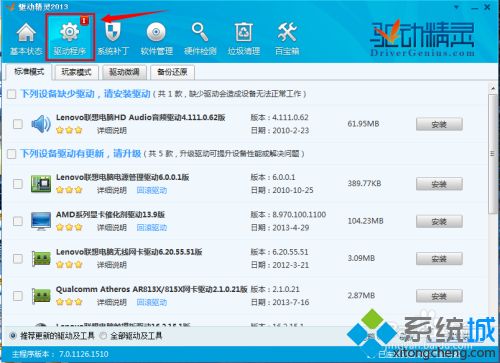The height and width of the screenshot is (363, 500).
Task: Switch to the 备份还原 tab
Action: (x=172, y=72)
